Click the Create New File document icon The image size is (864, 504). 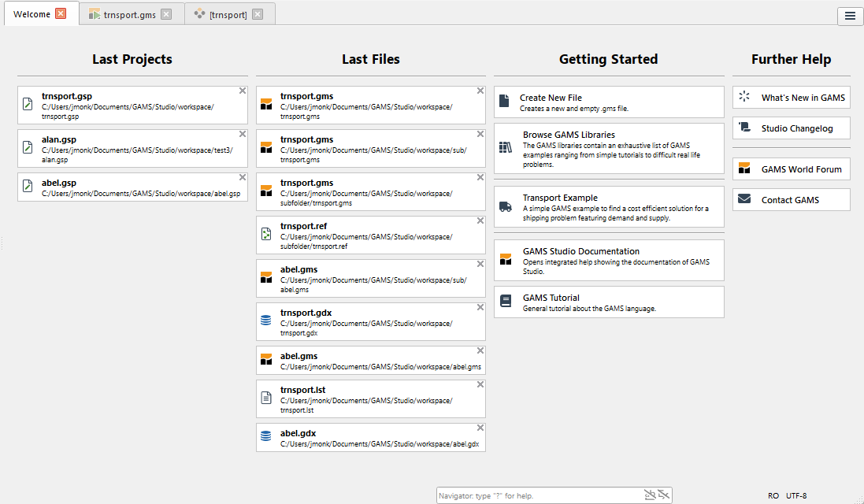[505, 102]
